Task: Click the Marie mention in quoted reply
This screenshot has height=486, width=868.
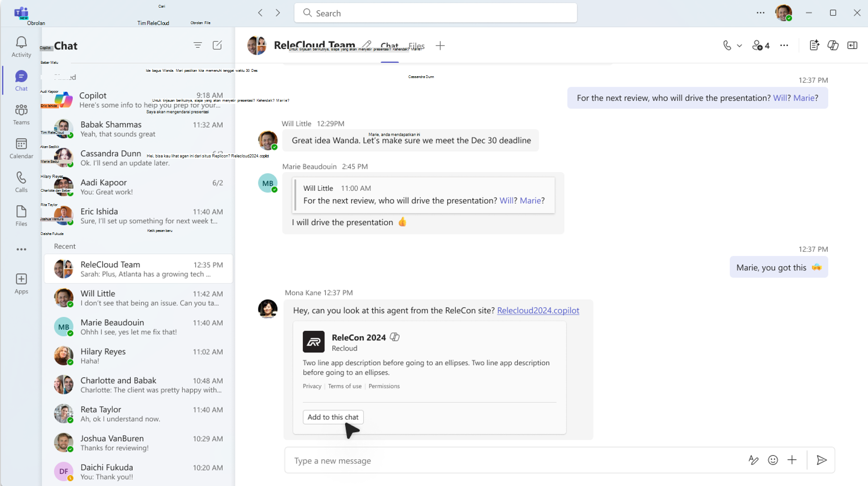Action: click(x=530, y=201)
